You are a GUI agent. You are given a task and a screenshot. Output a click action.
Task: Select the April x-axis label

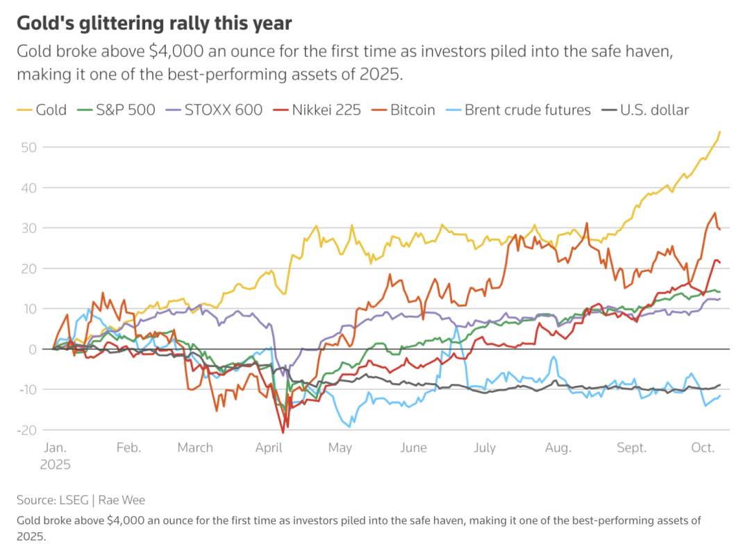coord(269,448)
